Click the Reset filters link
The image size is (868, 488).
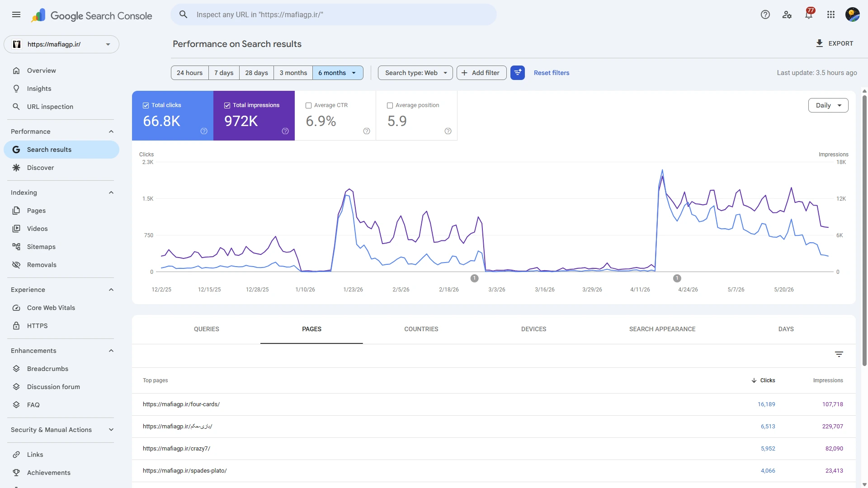pos(552,73)
